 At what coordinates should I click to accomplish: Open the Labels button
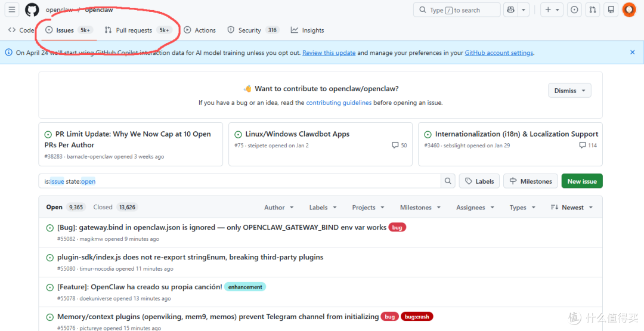point(479,181)
